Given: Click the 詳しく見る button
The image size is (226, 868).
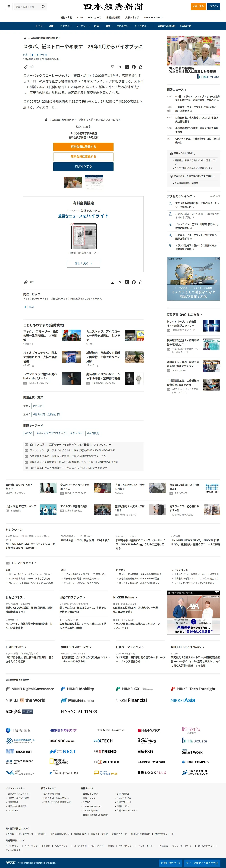Looking at the screenshot, I should pyautogui.click(x=83, y=263).
